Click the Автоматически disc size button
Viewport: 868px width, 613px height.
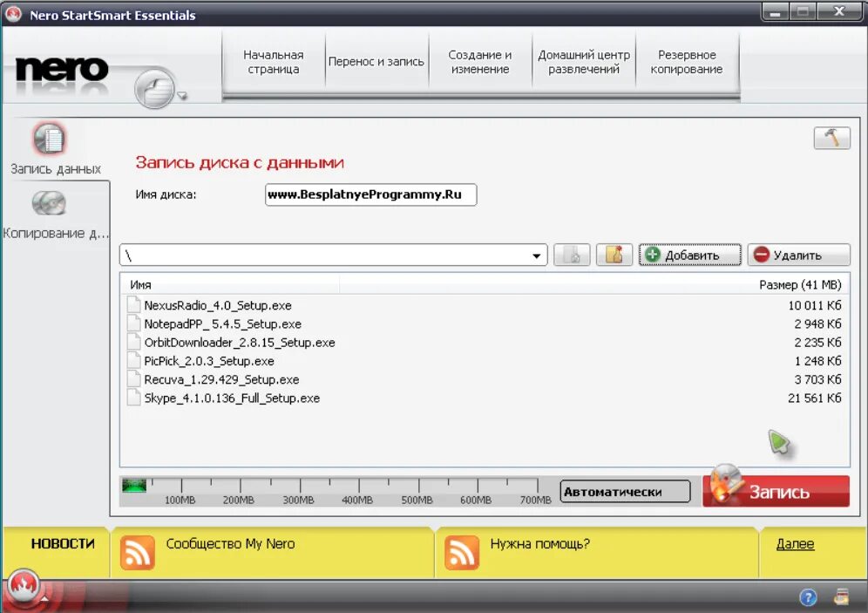pyautogui.click(x=625, y=492)
